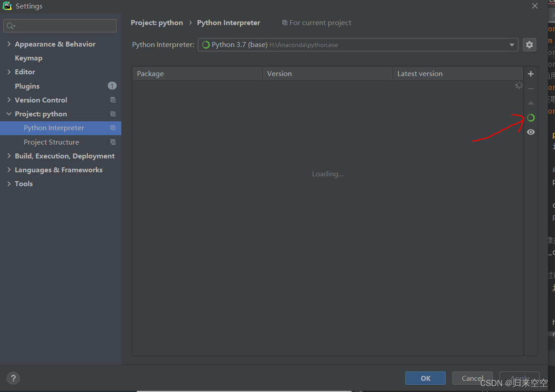This screenshot has width=555, height=392.
Task: Click the help question mark button
Action: (13, 378)
